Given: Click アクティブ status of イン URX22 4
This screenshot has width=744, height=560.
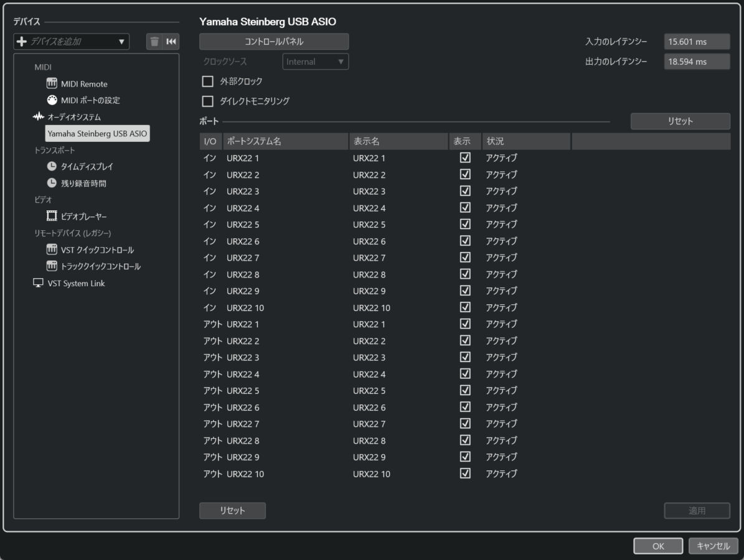Looking at the screenshot, I should pos(501,208).
